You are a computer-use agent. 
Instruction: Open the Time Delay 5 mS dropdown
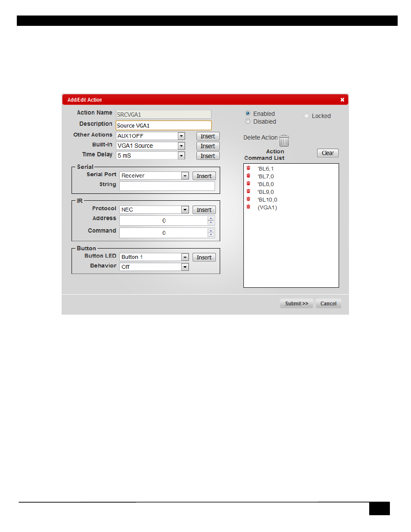(x=181, y=156)
